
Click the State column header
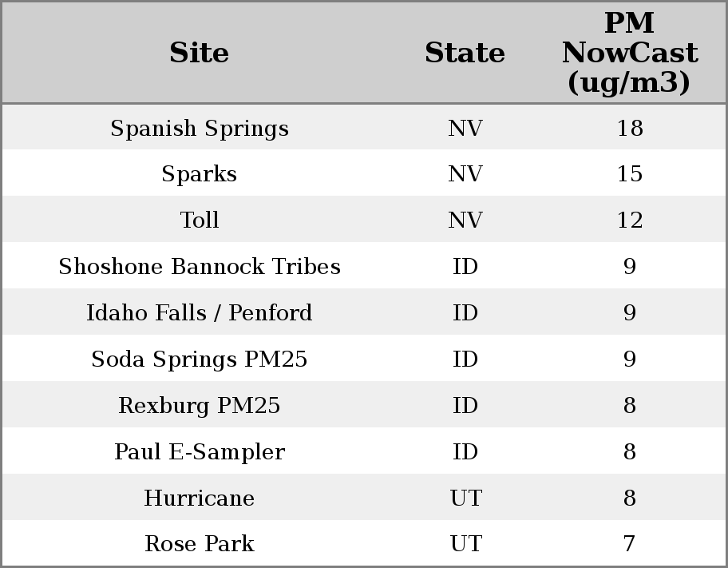(465, 54)
